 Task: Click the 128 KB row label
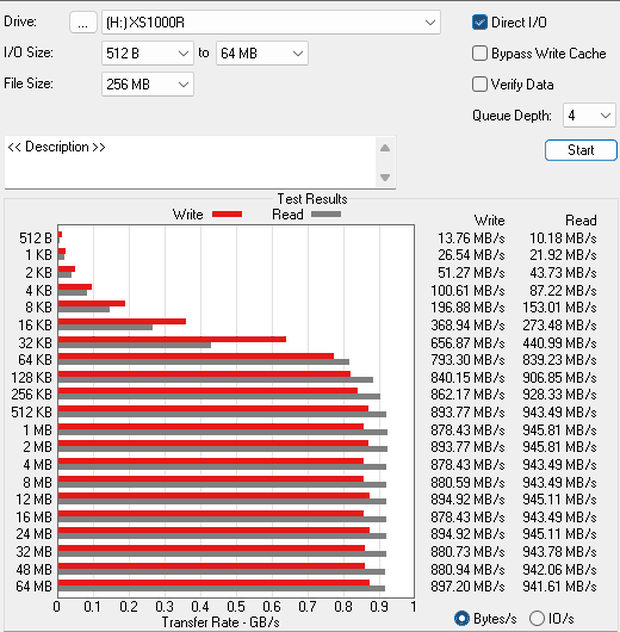[x=32, y=378]
